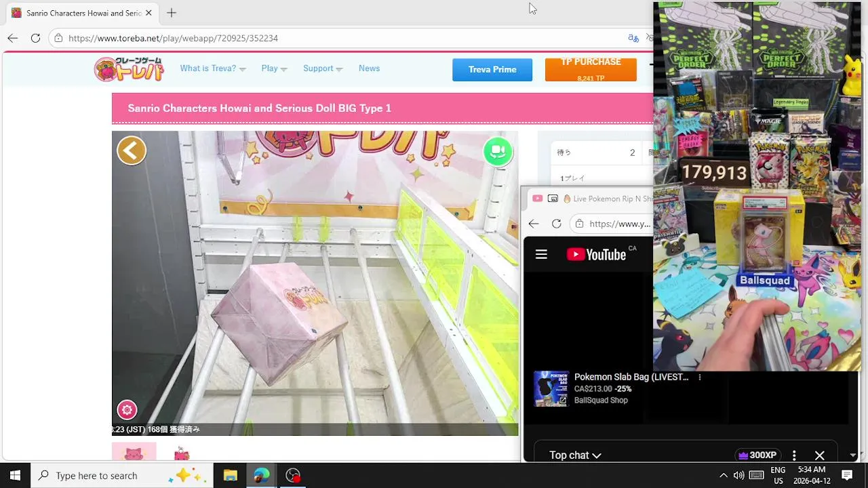This screenshot has height=488, width=868.
Task: Open more options for the Pokemon Slab Bag product
Action: tap(699, 378)
